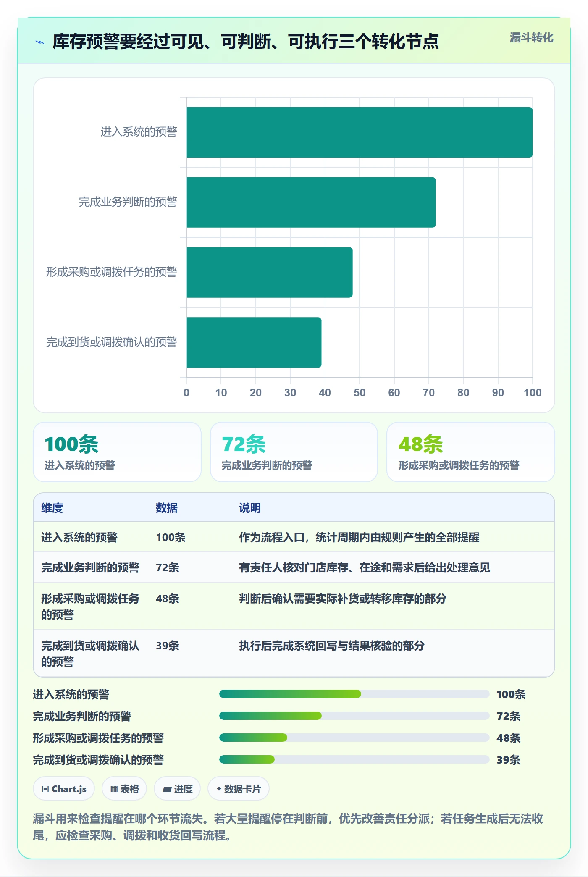
Task: Select the 数据卡片 tag chip
Action: [x=239, y=789]
